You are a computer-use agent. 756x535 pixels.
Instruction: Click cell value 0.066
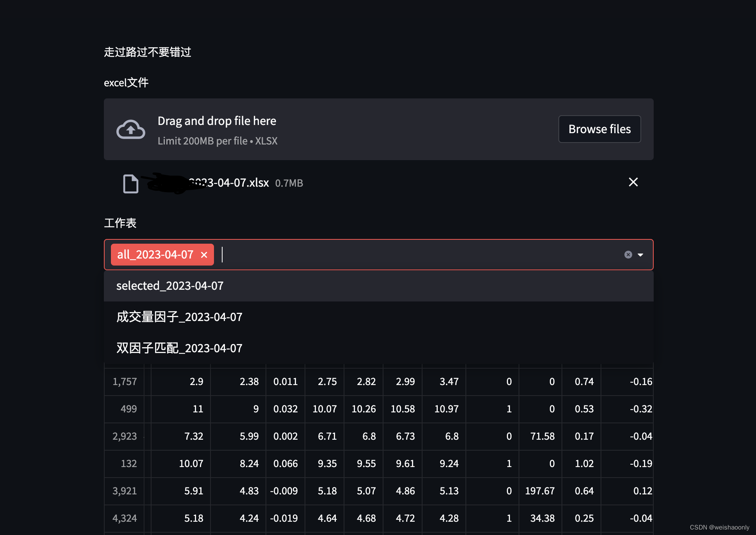click(x=285, y=464)
